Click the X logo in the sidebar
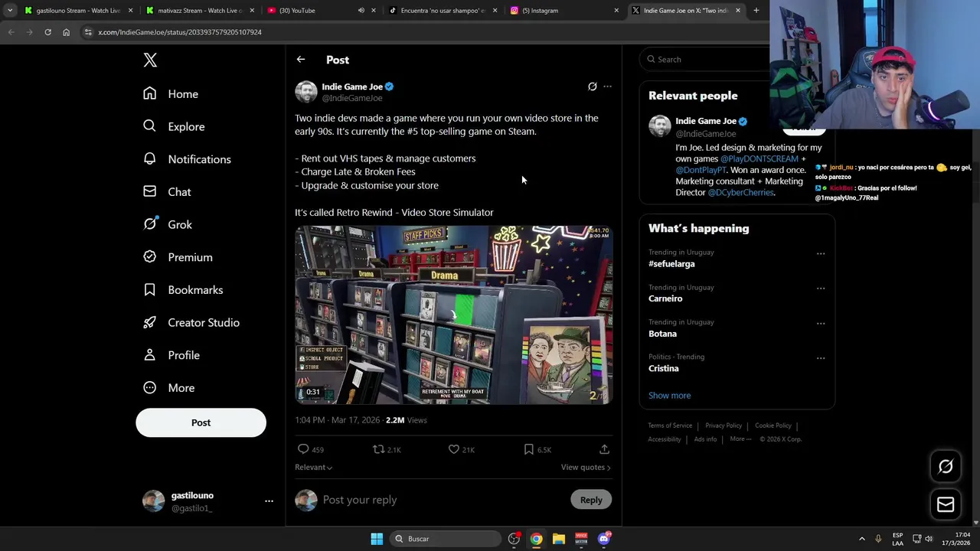This screenshot has height=551, width=980. tap(150, 60)
